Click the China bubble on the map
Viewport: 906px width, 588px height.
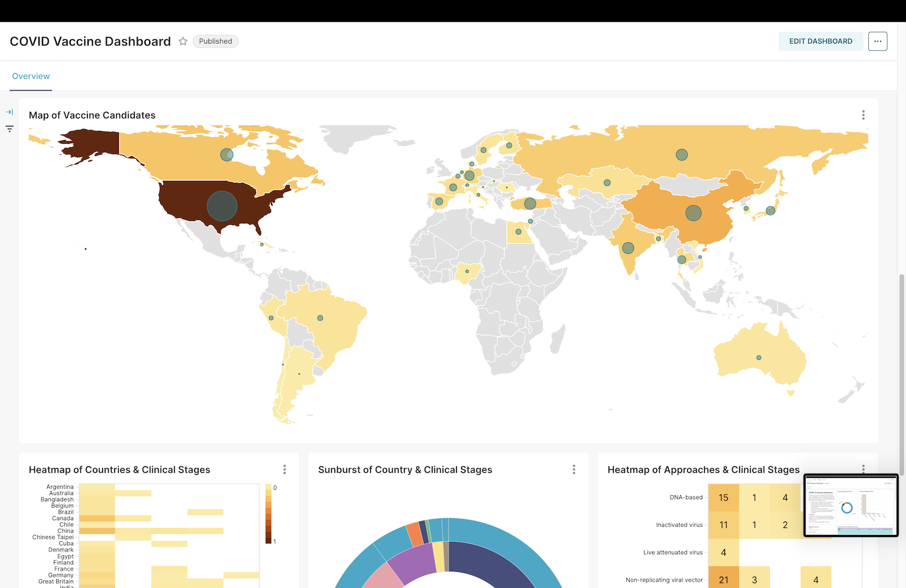(x=693, y=213)
